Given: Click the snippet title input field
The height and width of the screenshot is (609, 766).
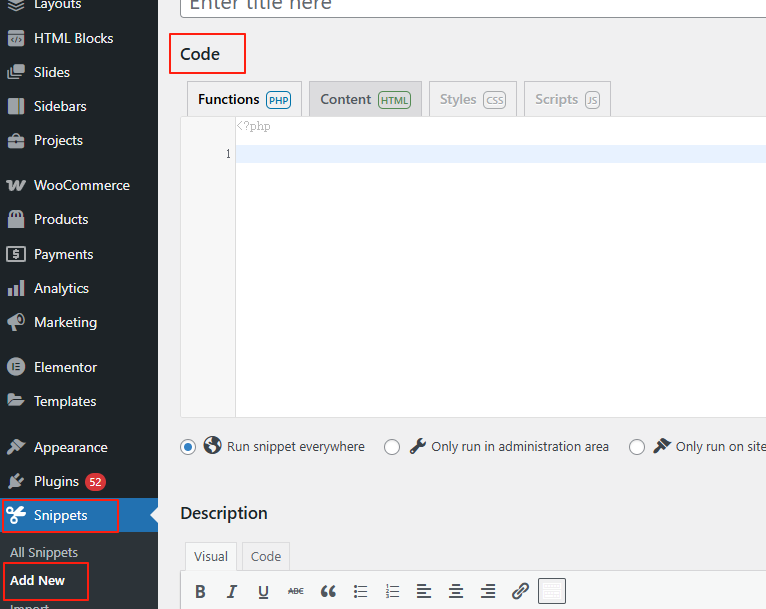Looking at the screenshot, I should pyautogui.click(x=470, y=5).
